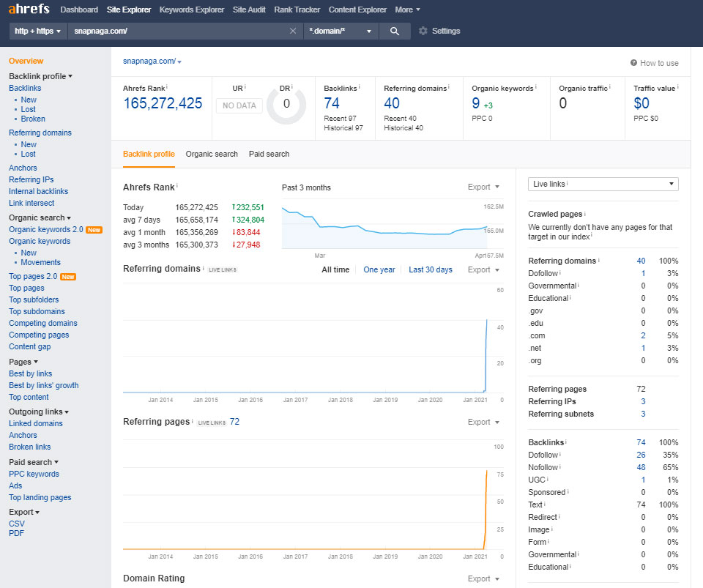Open the protocol http + https dropdown
The height and width of the screenshot is (588, 703).
37,31
